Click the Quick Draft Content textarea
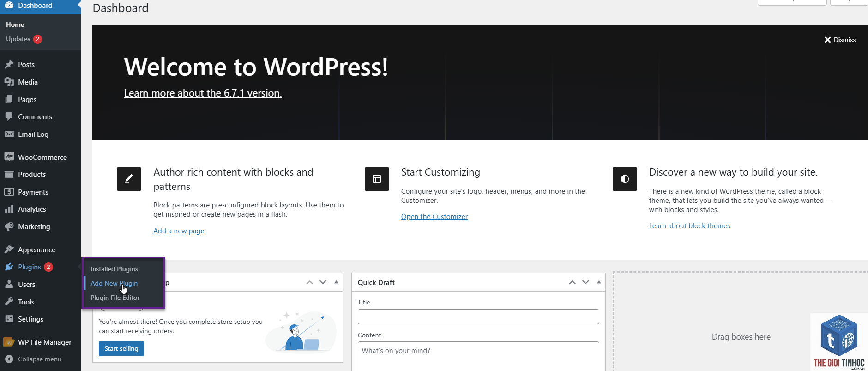The image size is (868, 371). [x=478, y=356]
